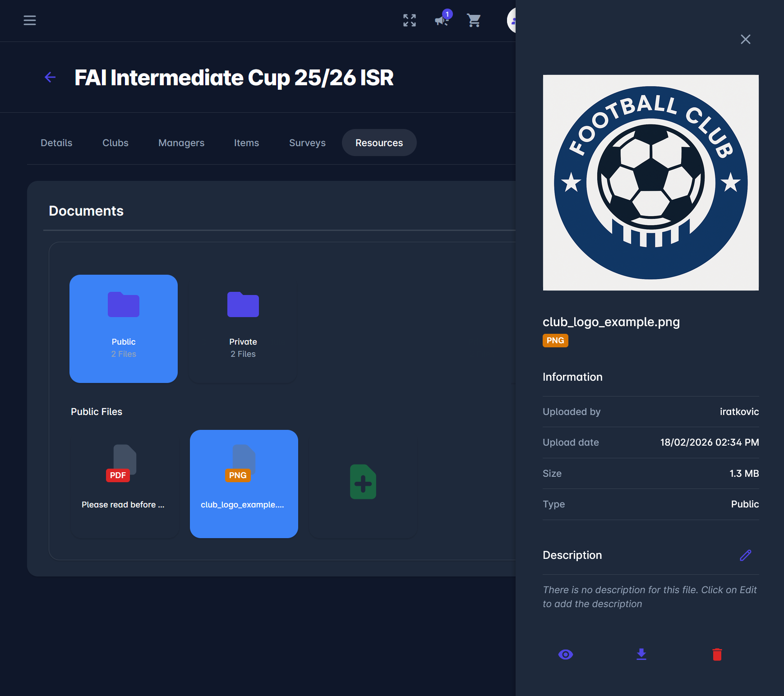The width and height of the screenshot is (784, 696).
Task: Close the file details side panel
Action: pyautogui.click(x=745, y=39)
